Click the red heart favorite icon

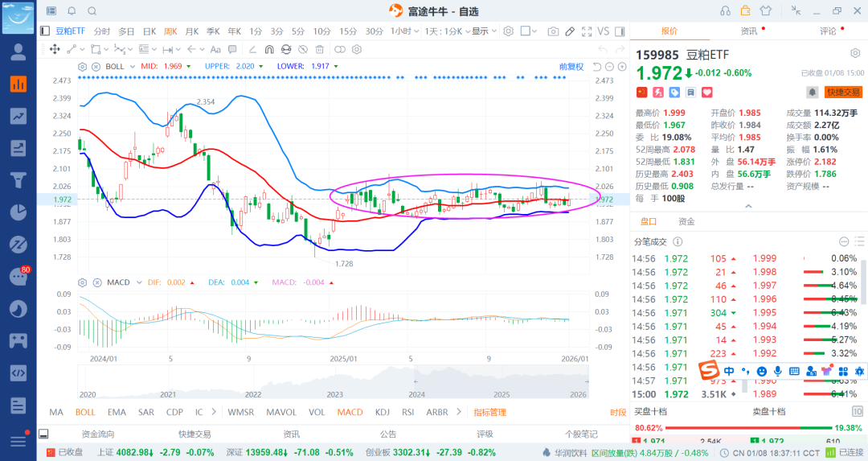click(707, 93)
